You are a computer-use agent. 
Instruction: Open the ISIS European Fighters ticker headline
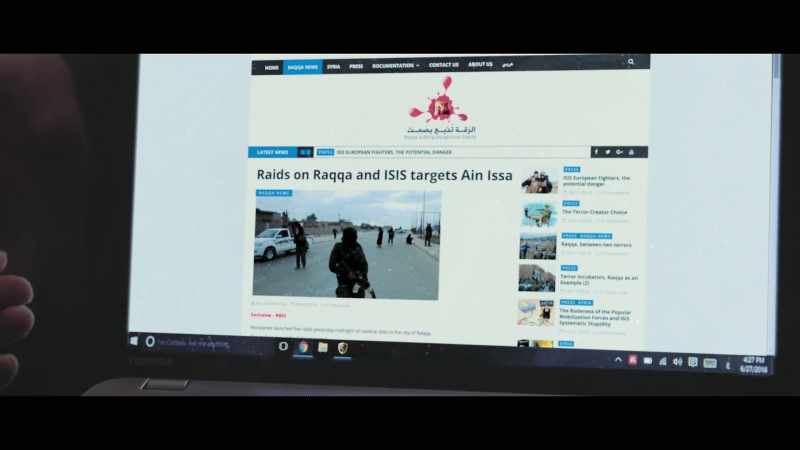394,152
